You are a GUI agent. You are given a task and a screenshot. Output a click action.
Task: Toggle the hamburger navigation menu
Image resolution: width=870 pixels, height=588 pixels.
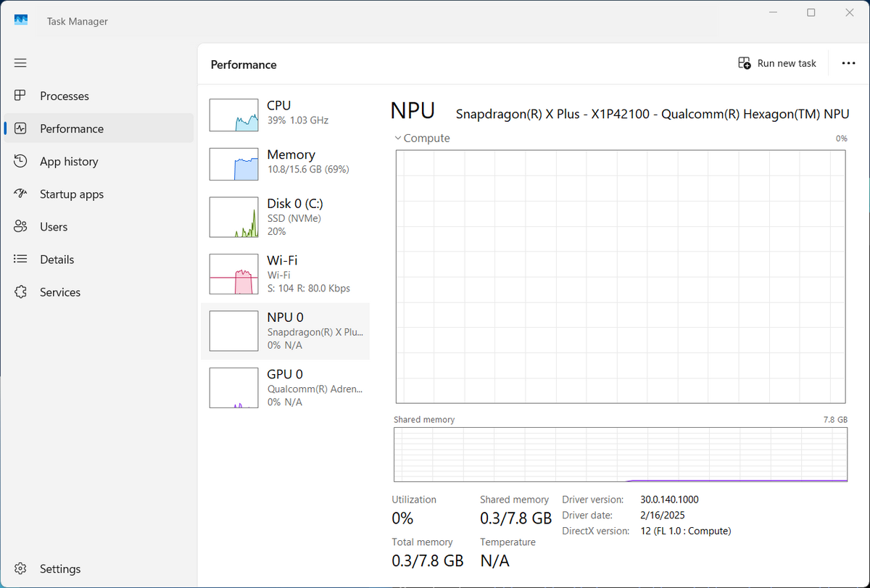[20, 63]
